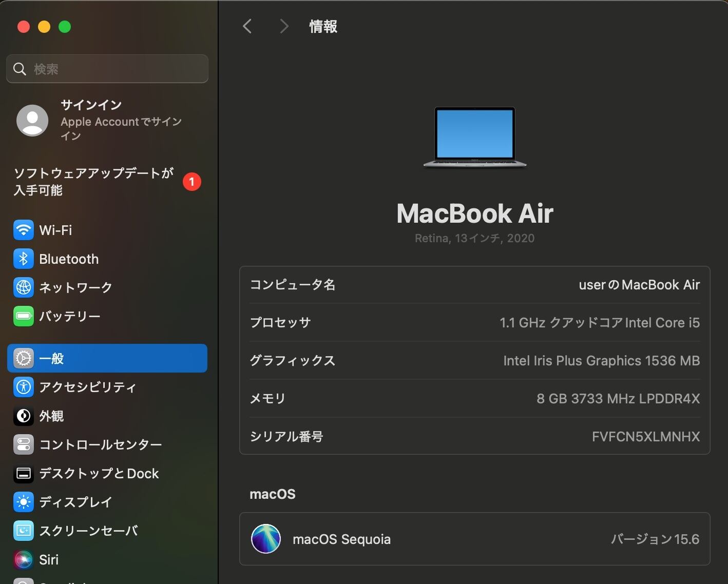Click the Siri icon in sidebar
The width and height of the screenshot is (728, 584).
pos(23,559)
